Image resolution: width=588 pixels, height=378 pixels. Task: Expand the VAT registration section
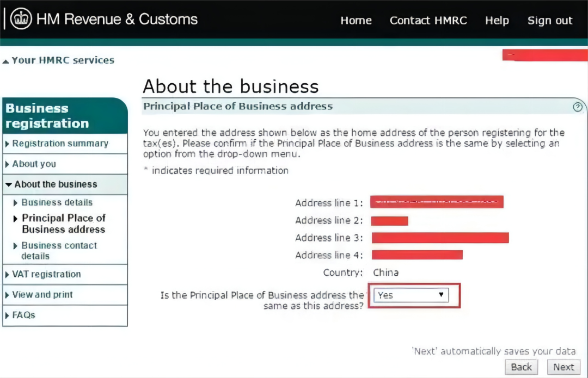coord(65,274)
